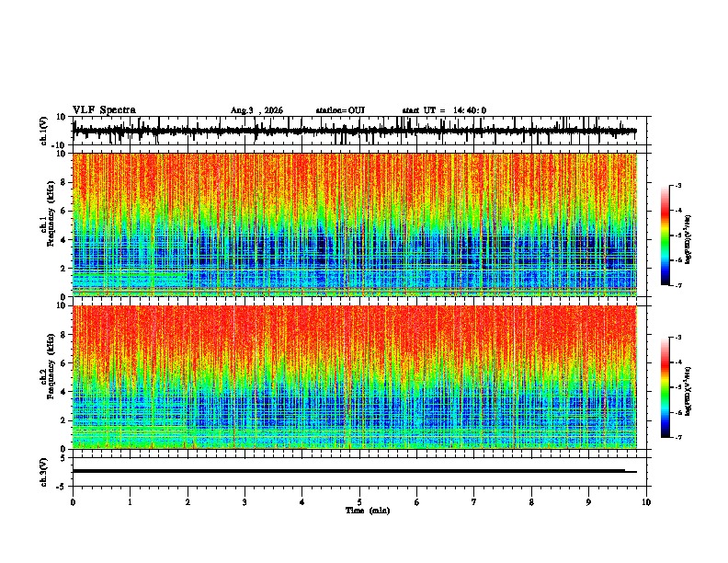Select the log(PSD) label beside ch.1 color bar
This screenshot has width=728, height=563.
point(688,239)
